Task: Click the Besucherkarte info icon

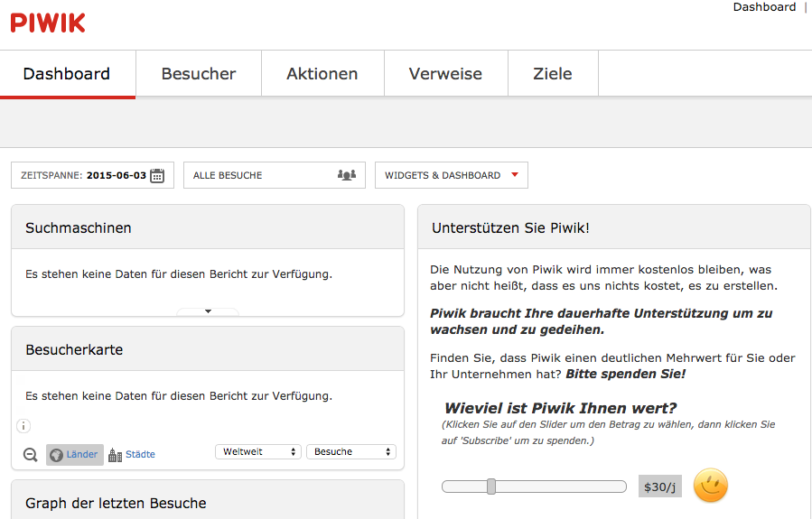Action: pos(23,426)
